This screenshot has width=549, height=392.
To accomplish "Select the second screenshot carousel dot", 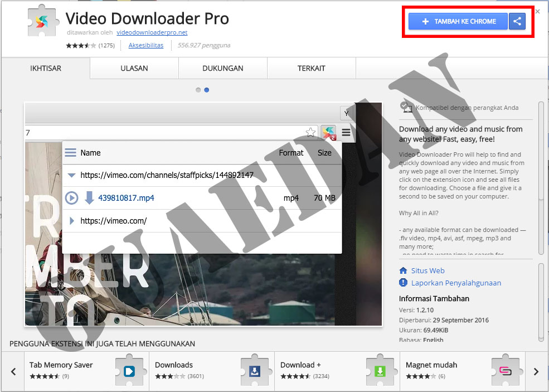I will [207, 90].
